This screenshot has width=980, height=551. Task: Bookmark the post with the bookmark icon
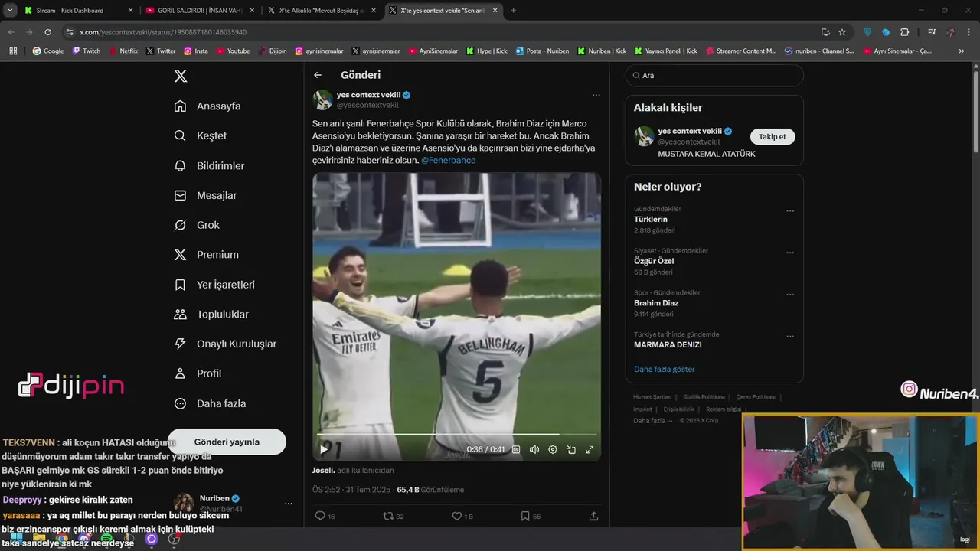click(525, 517)
